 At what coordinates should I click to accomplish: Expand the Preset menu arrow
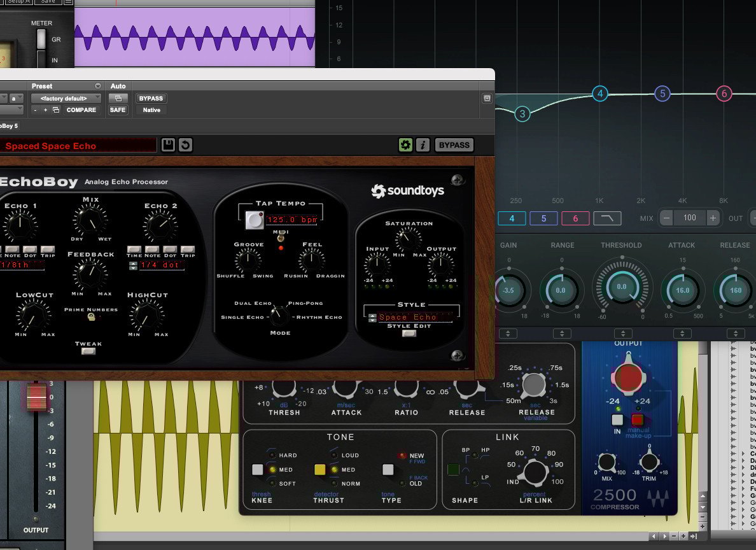97,86
